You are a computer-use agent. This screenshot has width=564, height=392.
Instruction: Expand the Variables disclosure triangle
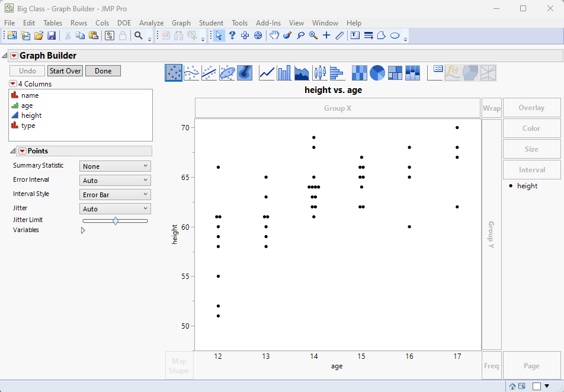(x=83, y=230)
